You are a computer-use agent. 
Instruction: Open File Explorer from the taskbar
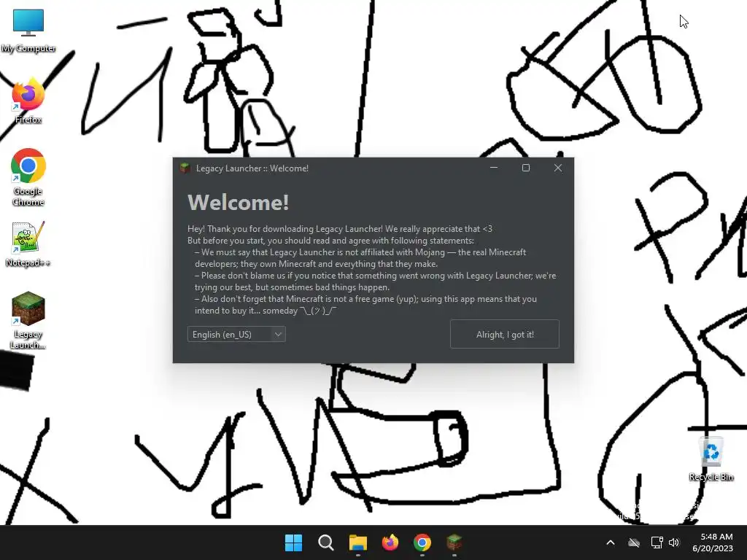coord(357,542)
